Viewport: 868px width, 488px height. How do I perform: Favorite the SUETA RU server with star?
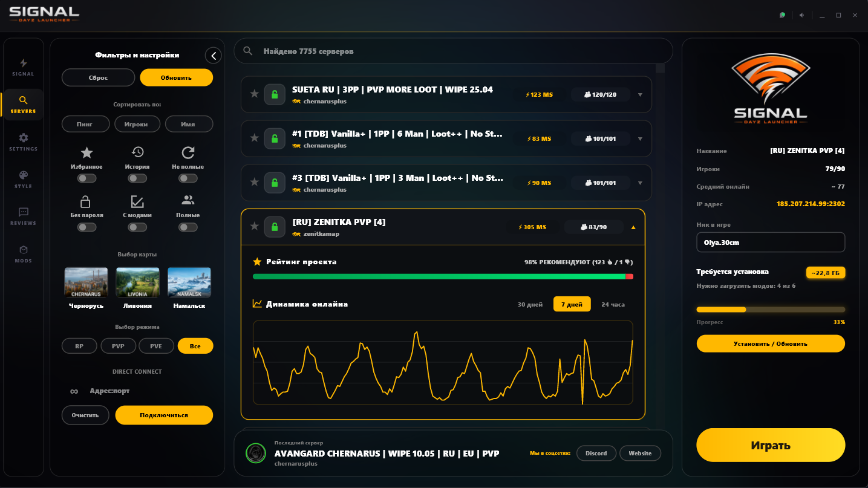(255, 94)
